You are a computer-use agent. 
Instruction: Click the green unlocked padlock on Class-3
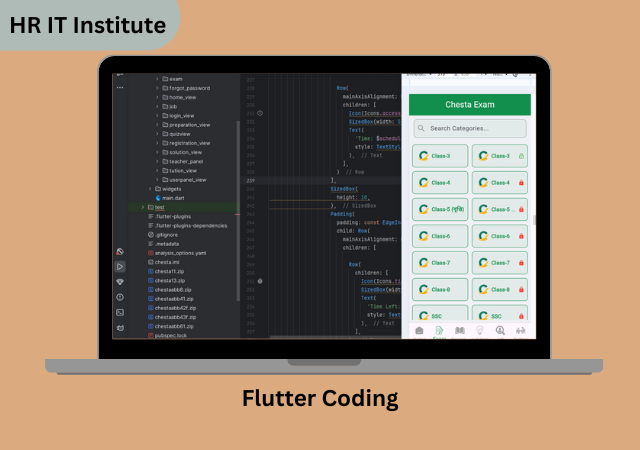521,156
